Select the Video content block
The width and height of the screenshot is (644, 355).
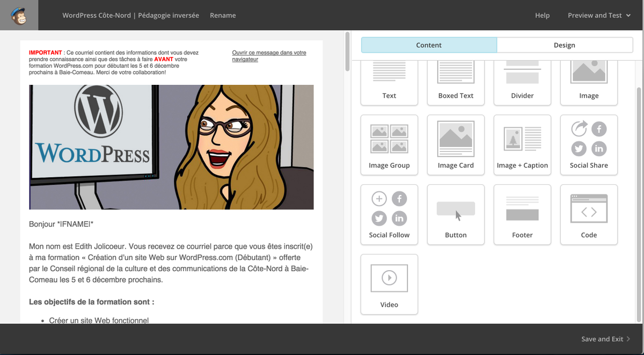pyautogui.click(x=389, y=284)
